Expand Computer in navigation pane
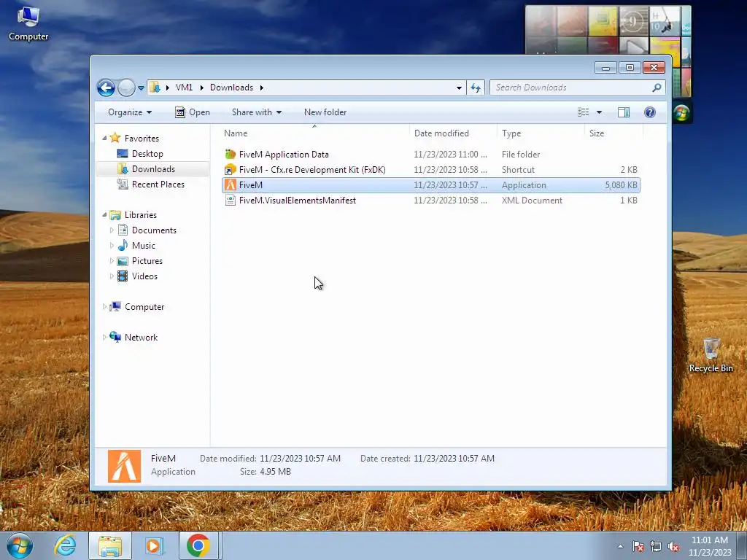 104,307
